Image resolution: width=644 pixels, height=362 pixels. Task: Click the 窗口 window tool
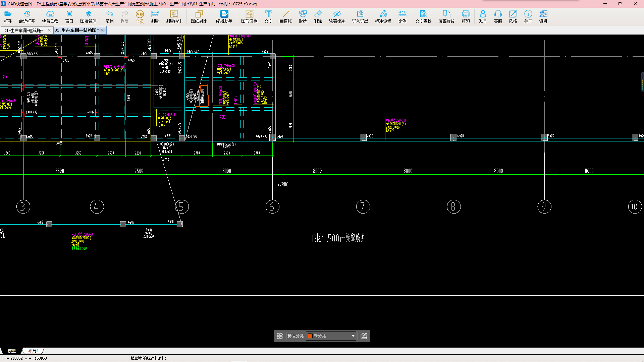tap(69, 16)
